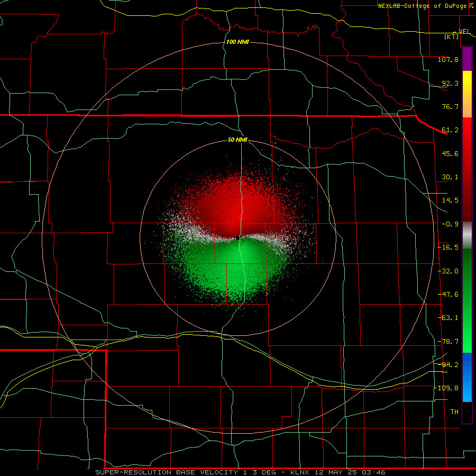Click the -0.9 legend value
This screenshot has width=476, height=476.
450,224
